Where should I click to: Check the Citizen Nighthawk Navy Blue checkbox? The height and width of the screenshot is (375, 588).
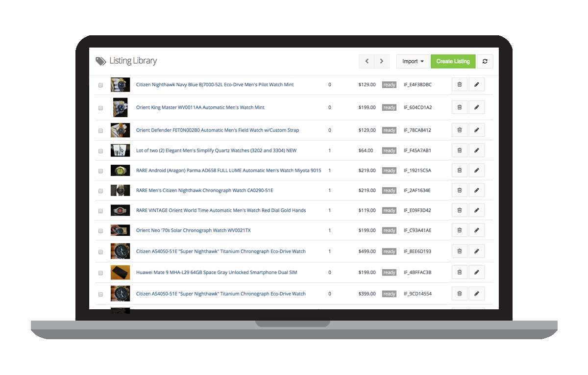100,85
